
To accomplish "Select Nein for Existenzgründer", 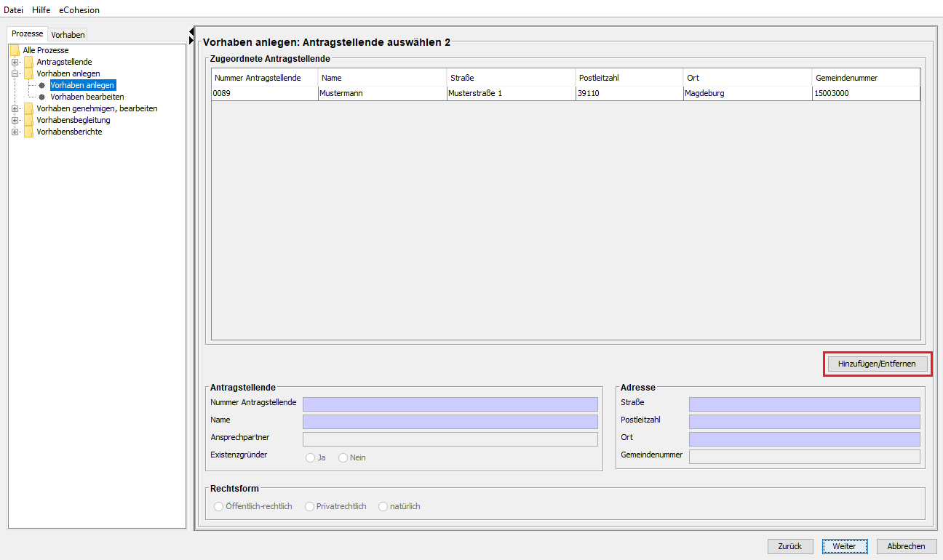I will point(343,457).
